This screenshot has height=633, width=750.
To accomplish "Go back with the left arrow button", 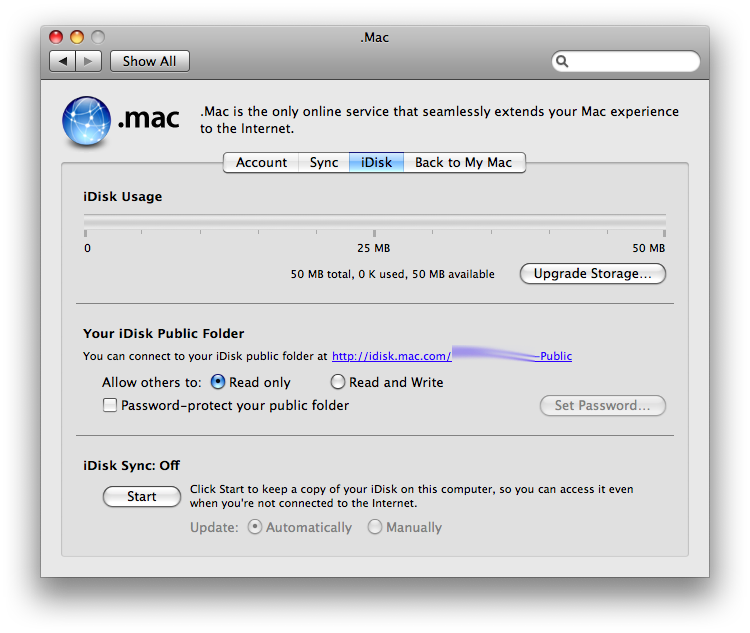I will click(62, 61).
